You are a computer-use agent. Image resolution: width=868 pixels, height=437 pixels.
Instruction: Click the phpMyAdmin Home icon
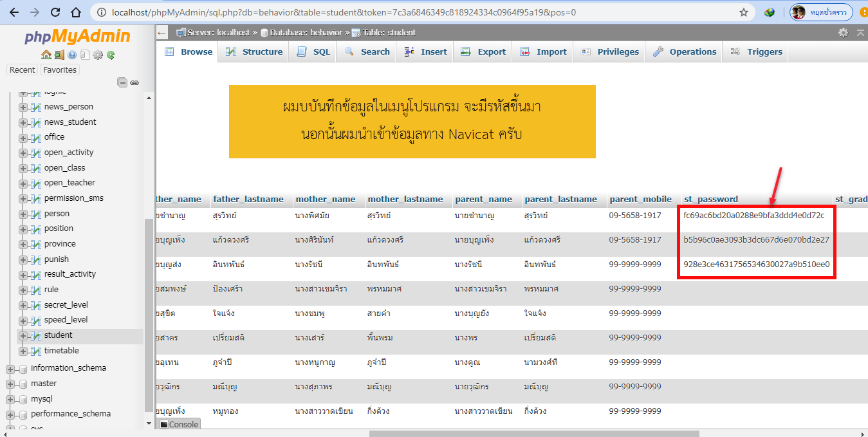click(46, 55)
